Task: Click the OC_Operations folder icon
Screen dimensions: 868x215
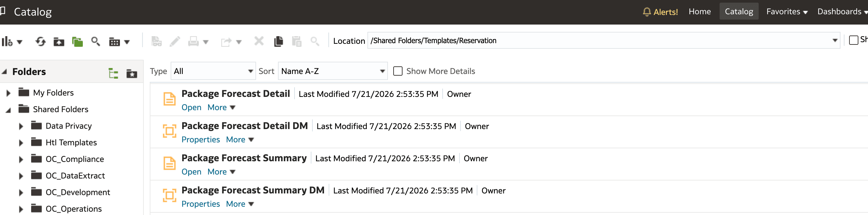Action: coord(36,208)
